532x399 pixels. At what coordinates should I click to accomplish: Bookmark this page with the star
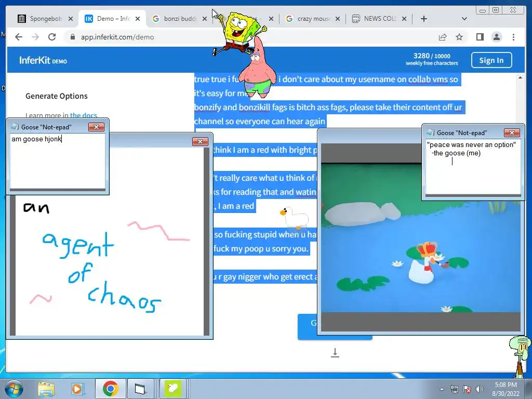click(x=459, y=37)
